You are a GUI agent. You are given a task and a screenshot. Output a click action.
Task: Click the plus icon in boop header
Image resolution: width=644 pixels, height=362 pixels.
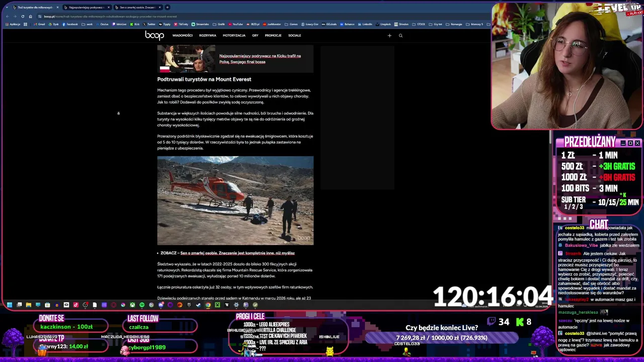389,36
